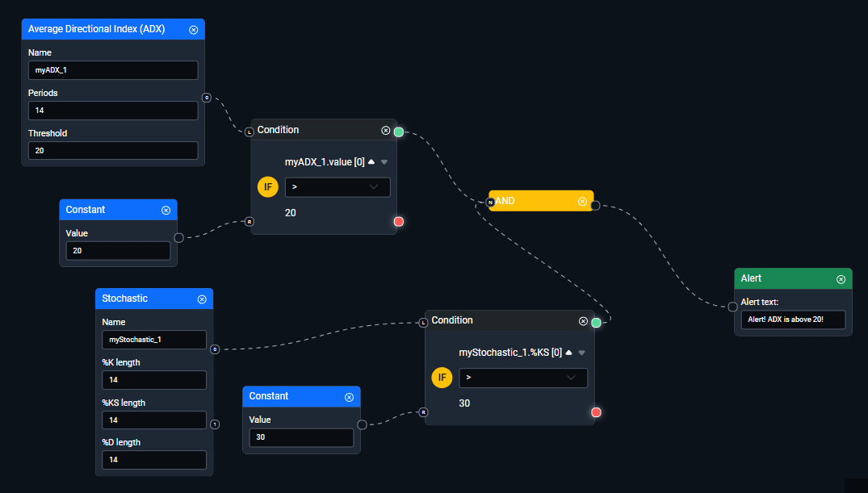Image resolution: width=868 pixels, height=493 pixels.
Task: Click the Stochastic output port 1
Action: tap(215, 424)
